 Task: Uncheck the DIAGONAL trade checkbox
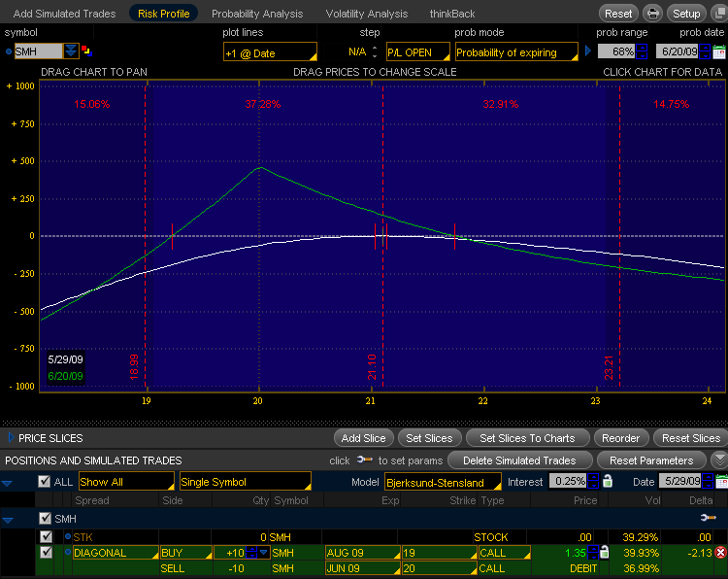[46, 553]
